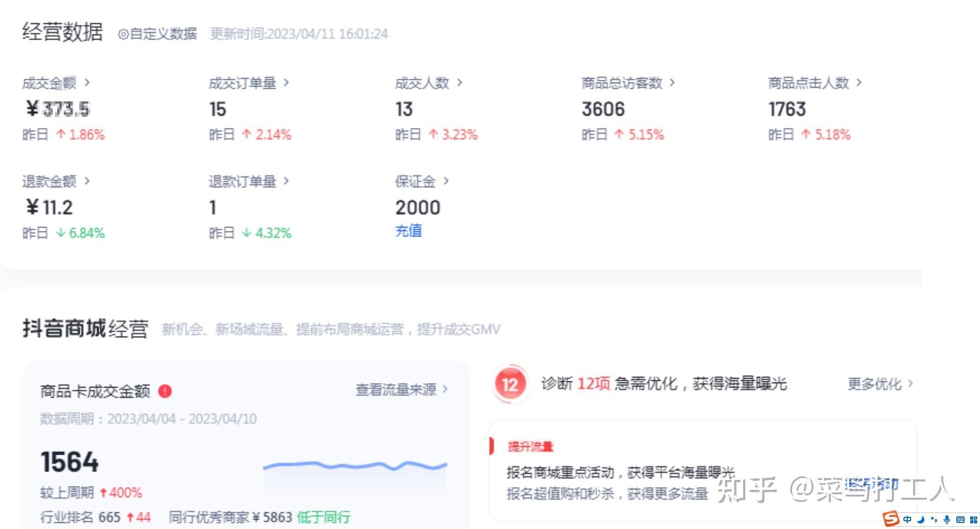Expand the 退款金额 metric chevron
Screen dimensions: 980x529
coord(86,181)
